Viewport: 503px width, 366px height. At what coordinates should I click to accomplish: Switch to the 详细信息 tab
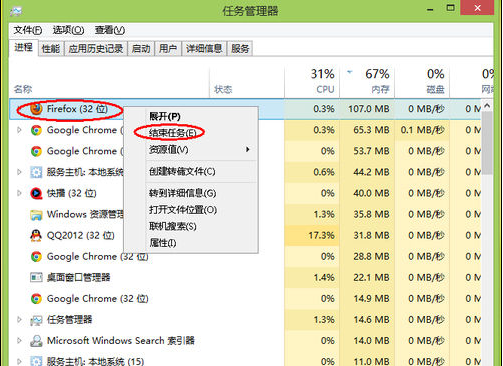(204, 49)
